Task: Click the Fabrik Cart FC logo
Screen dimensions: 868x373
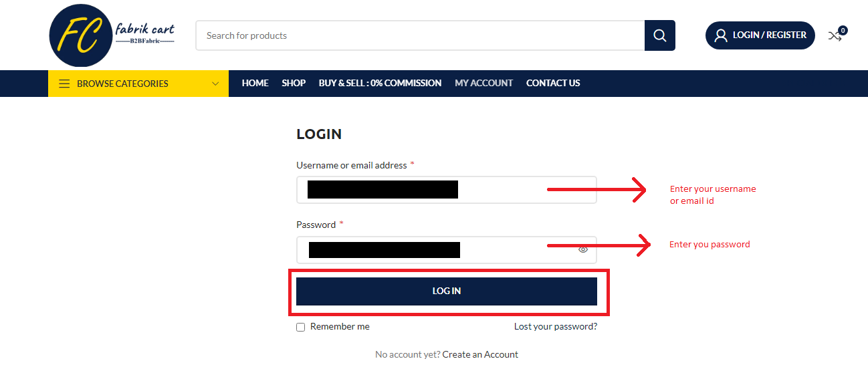Action: [112, 35]
